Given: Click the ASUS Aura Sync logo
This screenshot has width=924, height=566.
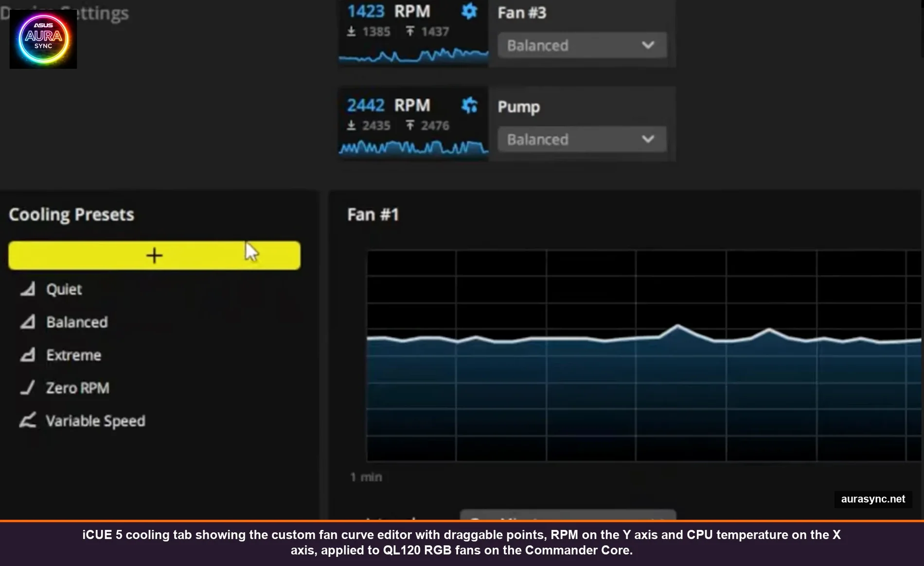Looking at the screenshot, I should coord(43,38).
